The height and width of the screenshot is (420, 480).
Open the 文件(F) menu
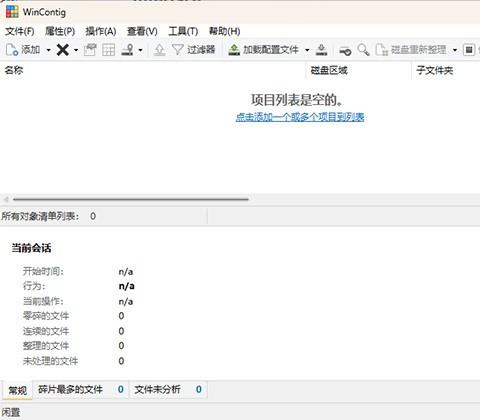[20, 31]
